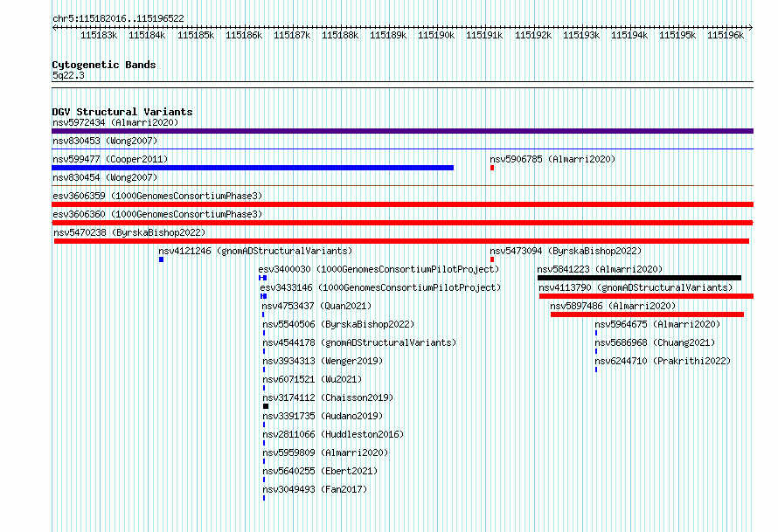Open esv3433146 pilot project label

point(380,287)
